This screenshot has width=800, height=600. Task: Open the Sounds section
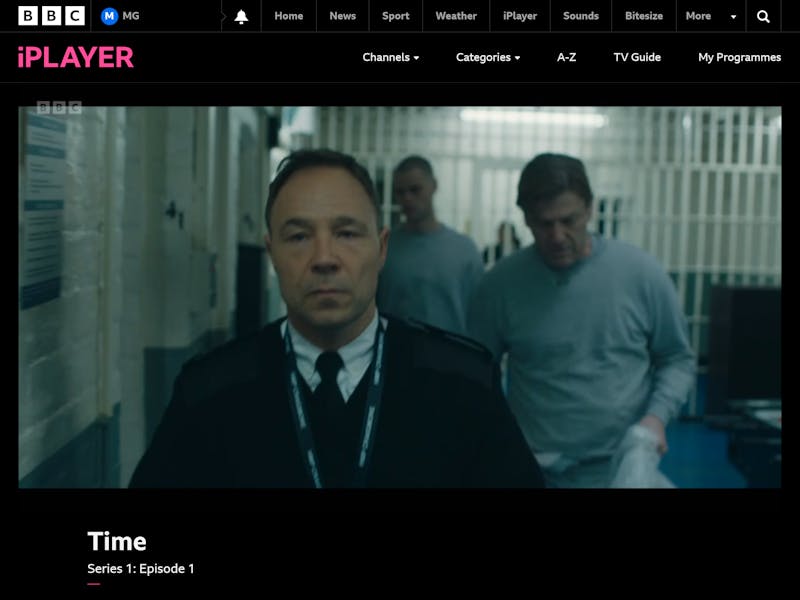[581, 16]
